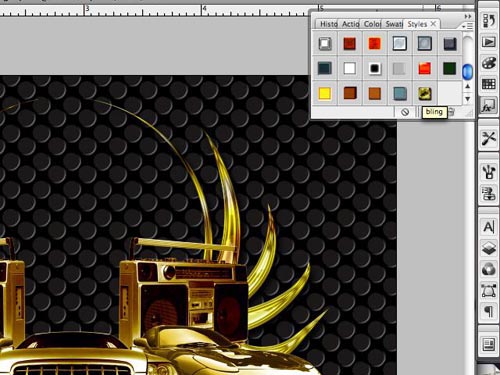Image resolution: width=500 pixels, height=375 pixels.
Task: Select the Styles tab
Action: click(417, 24)
